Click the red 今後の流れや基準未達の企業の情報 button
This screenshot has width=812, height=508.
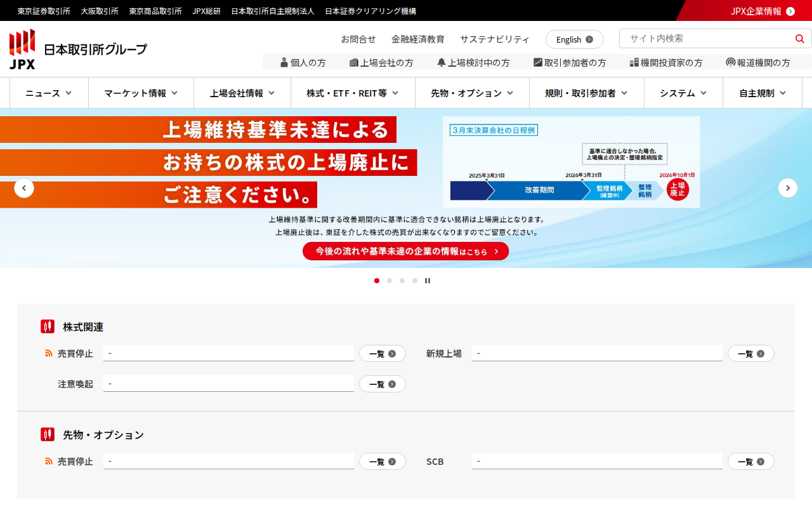click(405, 251)
